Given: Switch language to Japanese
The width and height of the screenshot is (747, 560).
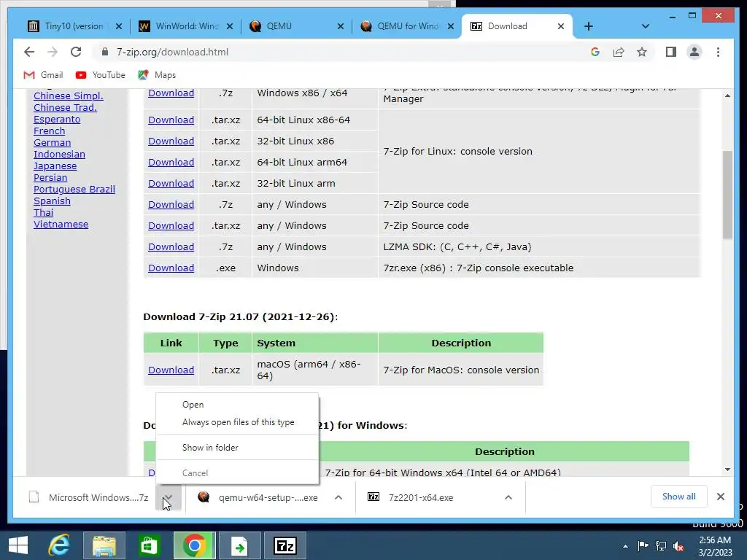Looking at the screenshot, I should click(55, 166).
